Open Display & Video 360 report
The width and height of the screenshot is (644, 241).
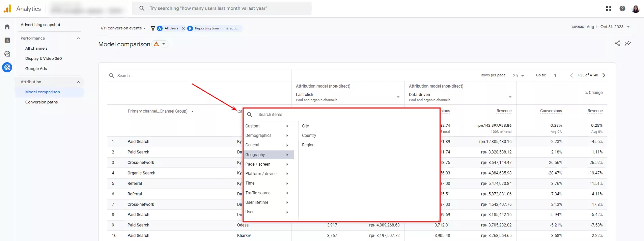(x=44, y=58)
